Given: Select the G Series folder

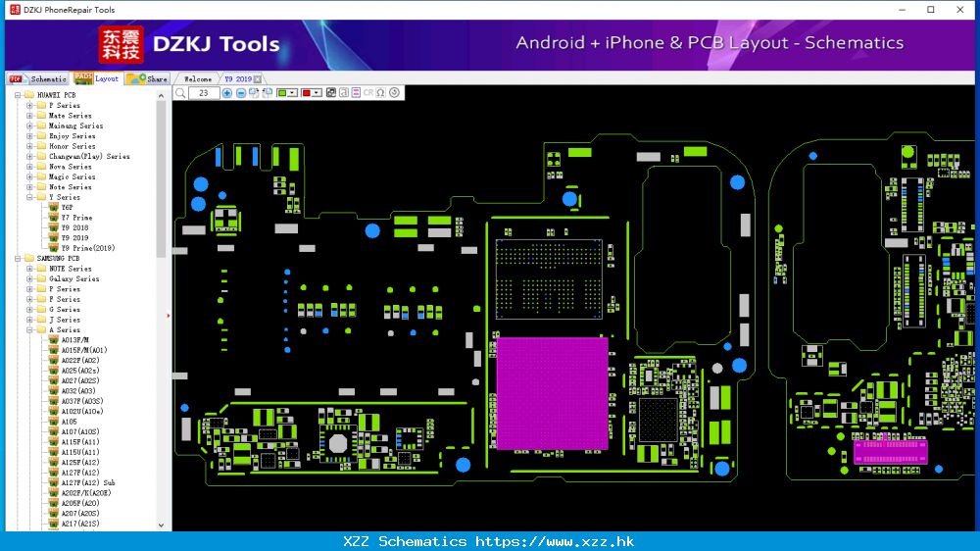Looking at the screenshot, I should (65, 310).
